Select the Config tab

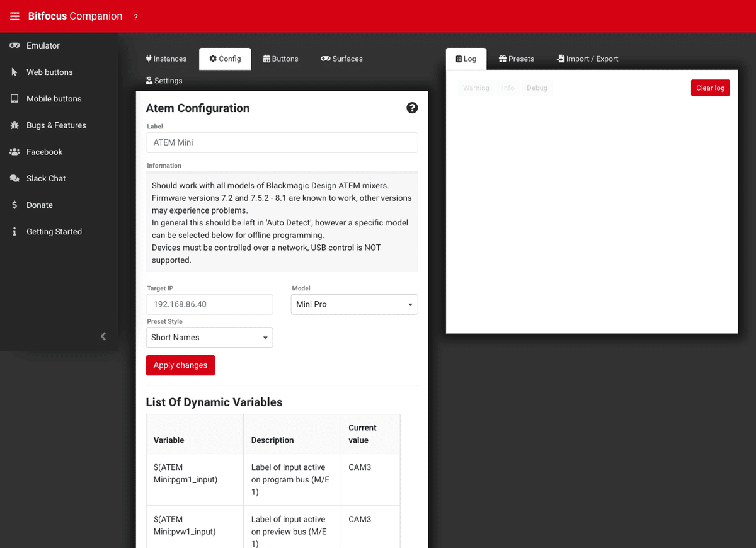[x=225, y=59]
